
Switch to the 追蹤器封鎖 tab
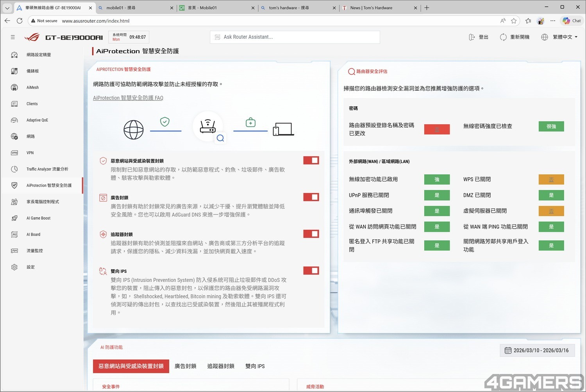pos(221,366)
